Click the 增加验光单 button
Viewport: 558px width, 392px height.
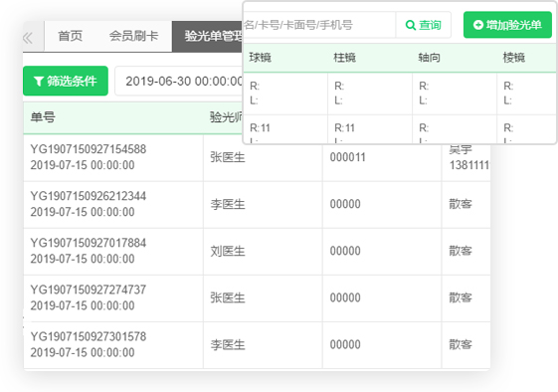pyautogui.click(x=507, y=25)
